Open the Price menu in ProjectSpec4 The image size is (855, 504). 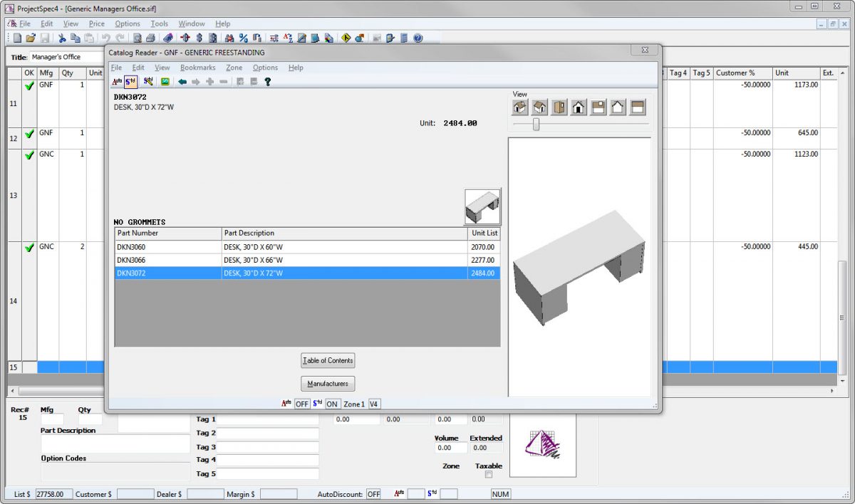pyautogui.click(x=97, y=23)
